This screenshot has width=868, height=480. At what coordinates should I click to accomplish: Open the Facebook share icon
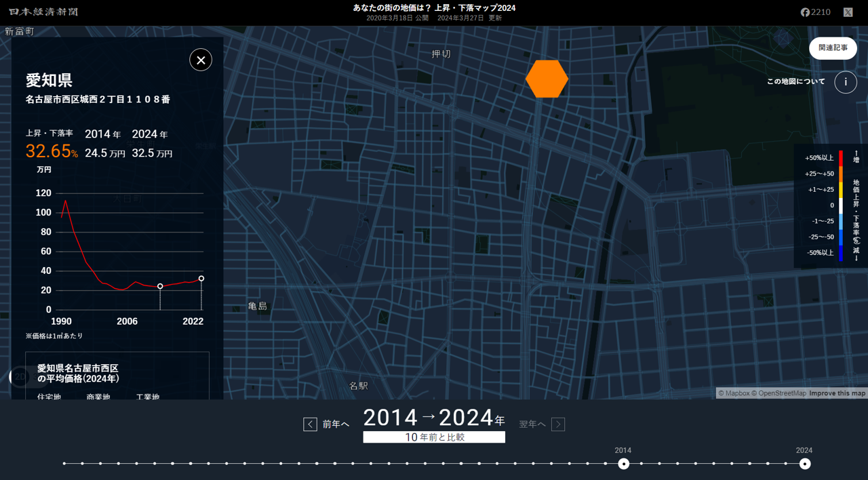pyautogui.click(x=805, y=12)
